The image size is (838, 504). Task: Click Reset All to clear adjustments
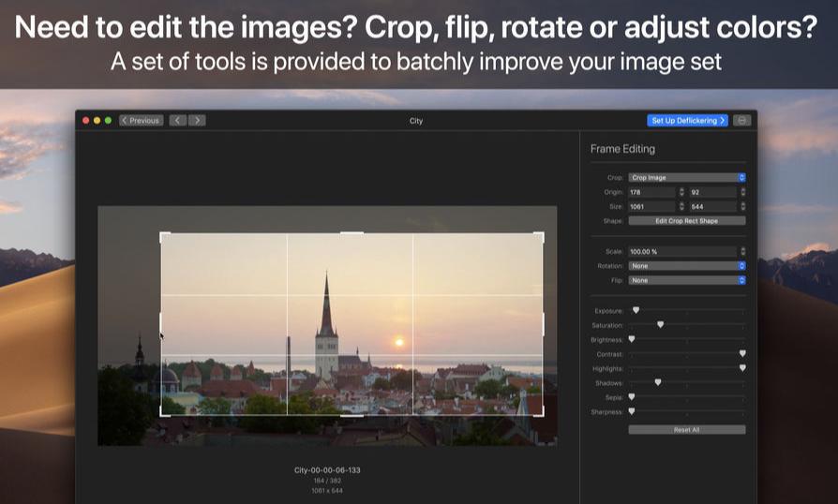coord(686,430)
